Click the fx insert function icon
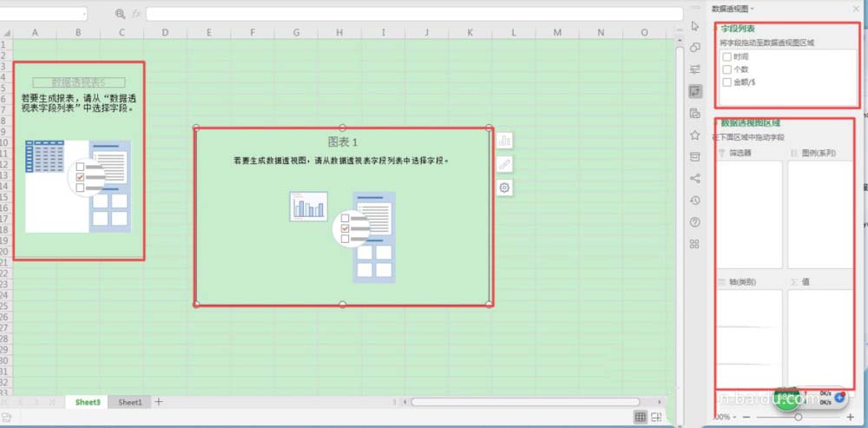The image size is (868, 428). [x=136, y=14]
